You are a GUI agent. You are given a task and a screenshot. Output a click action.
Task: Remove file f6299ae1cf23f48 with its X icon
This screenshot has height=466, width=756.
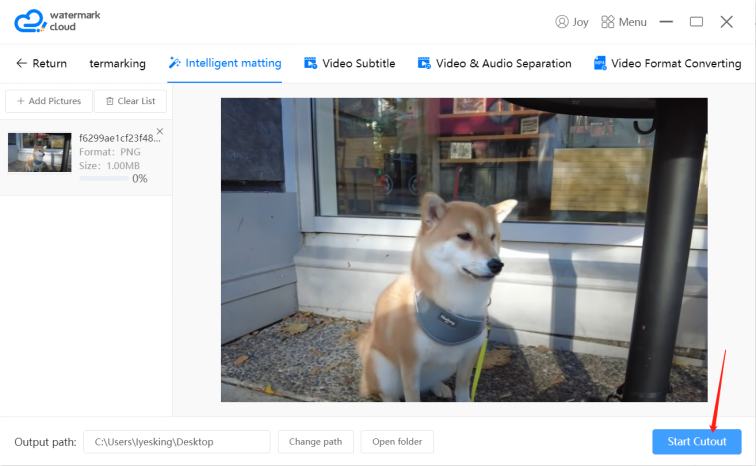point(160,131)
